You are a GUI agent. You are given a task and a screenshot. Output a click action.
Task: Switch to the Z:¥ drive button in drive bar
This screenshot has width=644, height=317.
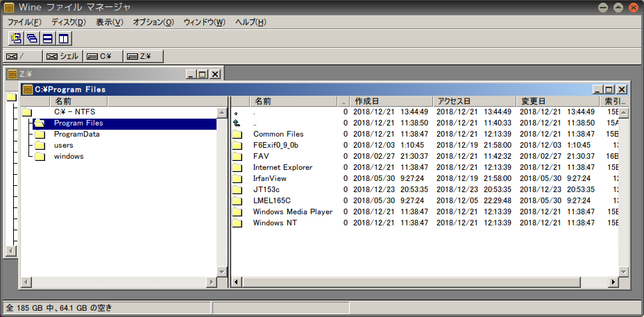click(144, 57)
